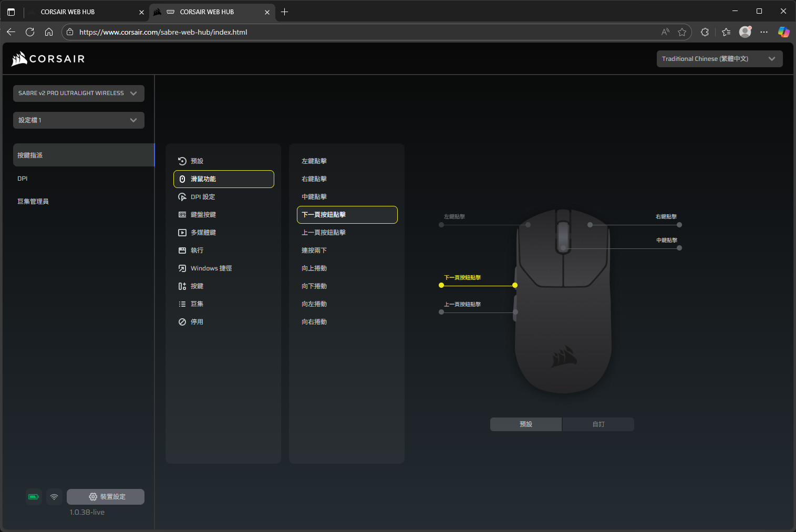Click the keystroke icon beside 按鍵
The width and height of the screenshot is (796, 532).
pyautogui.click(x=182, y=286)
